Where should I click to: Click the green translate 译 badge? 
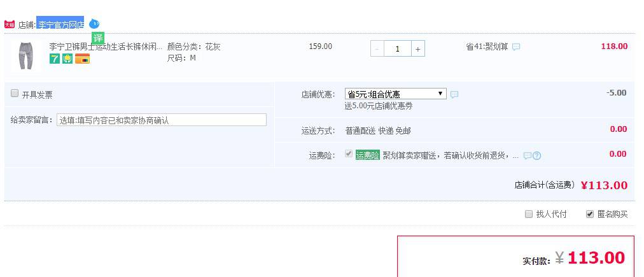point(98,38)
